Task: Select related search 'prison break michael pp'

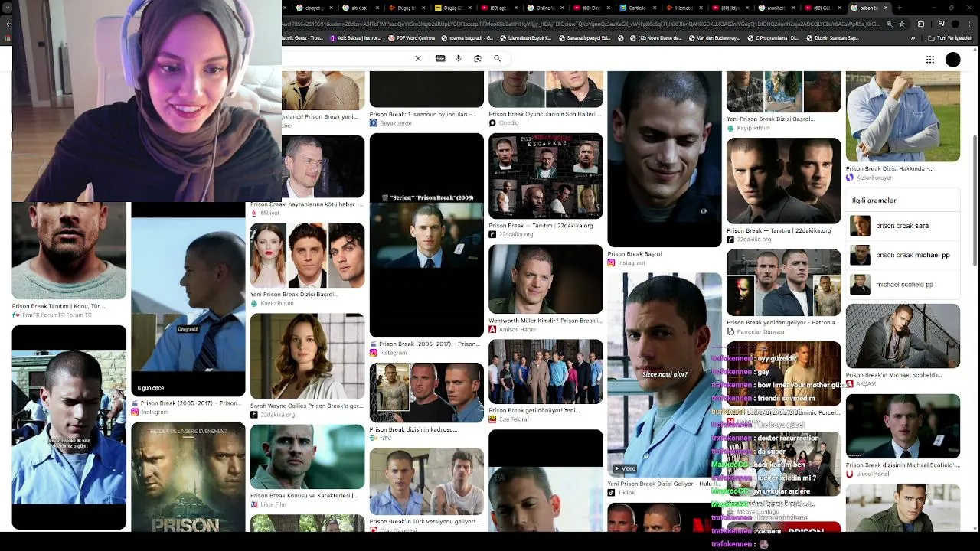Action: point(903,255)
